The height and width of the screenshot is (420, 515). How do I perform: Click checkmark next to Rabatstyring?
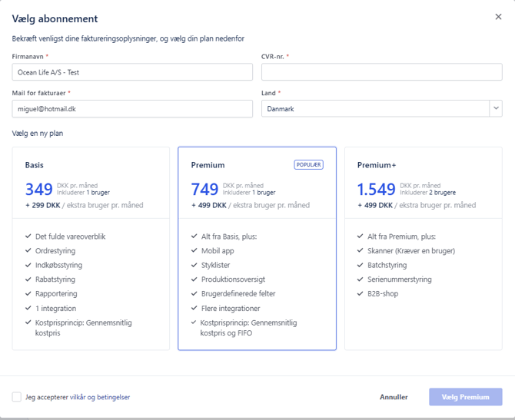tap(28, 279)
